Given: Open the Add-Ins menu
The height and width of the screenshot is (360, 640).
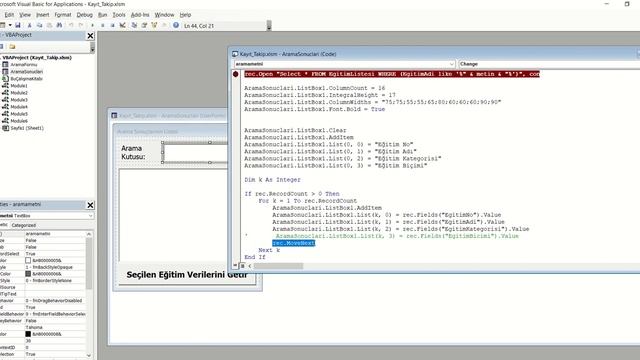Looking at the screenshot, I should point(140,15).
